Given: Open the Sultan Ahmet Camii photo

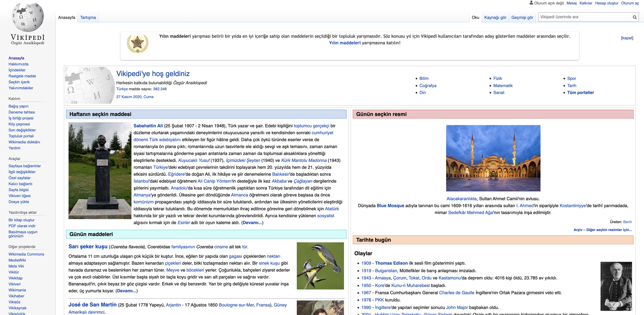Looking at the screenshot, I should pyautogui.click(x=493, y=158).
